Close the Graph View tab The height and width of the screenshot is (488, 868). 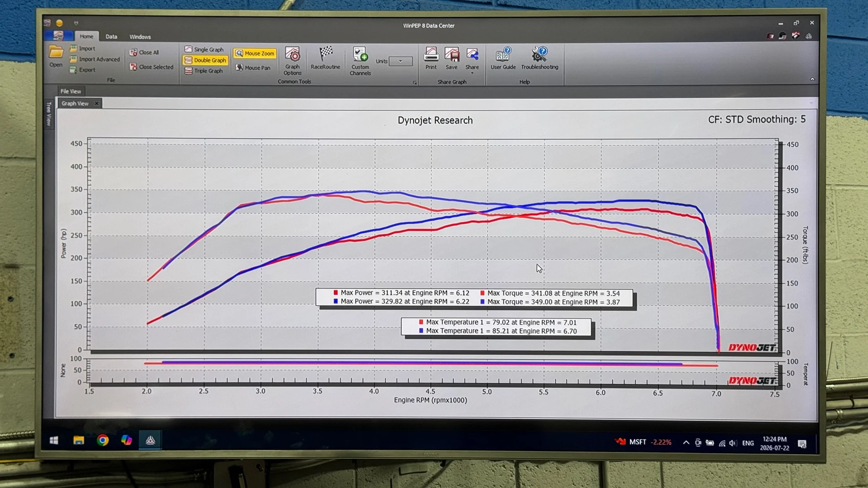(96, 104)
